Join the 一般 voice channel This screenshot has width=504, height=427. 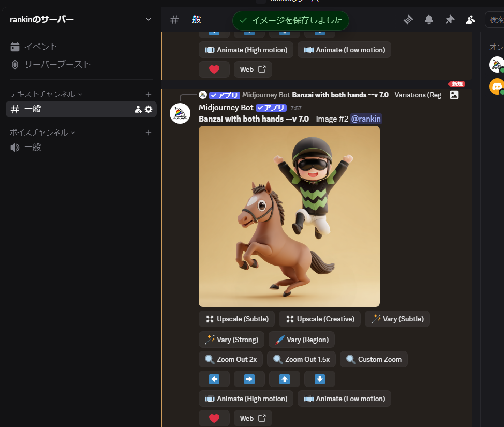[33, 148]
